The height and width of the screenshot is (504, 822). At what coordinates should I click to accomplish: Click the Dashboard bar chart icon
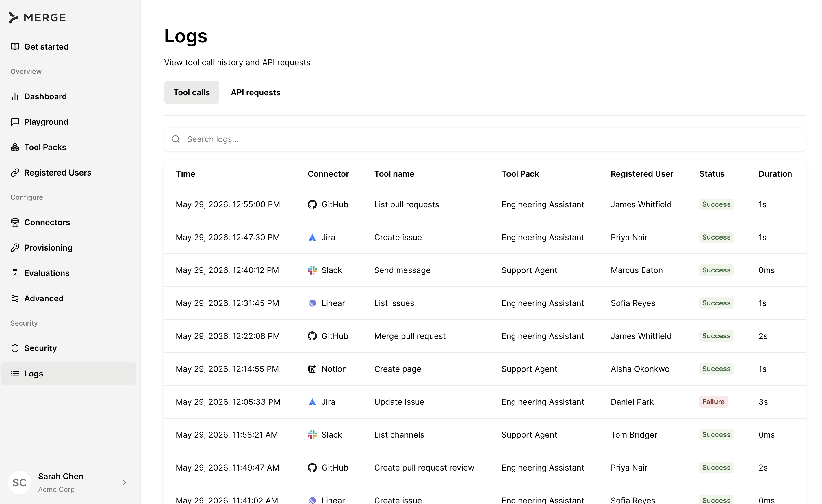tap(15, 96)
